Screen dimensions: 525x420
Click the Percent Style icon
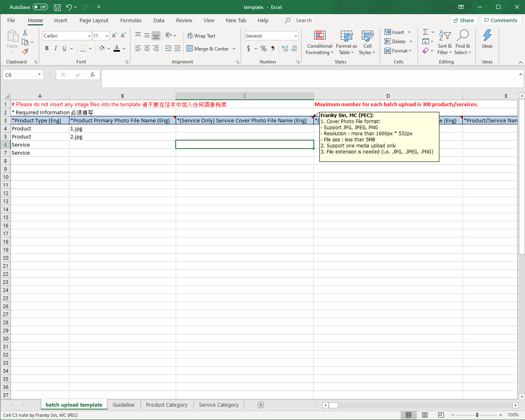click(x=264, y=48)
